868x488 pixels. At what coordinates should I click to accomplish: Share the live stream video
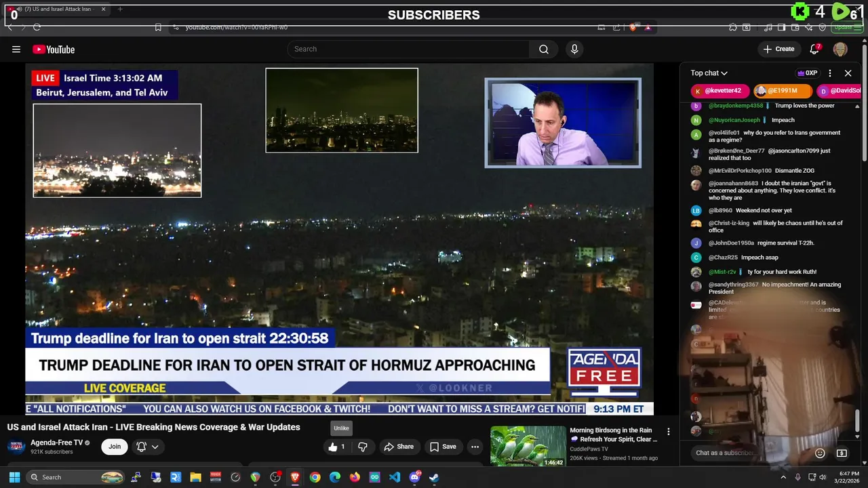point(399,447)
